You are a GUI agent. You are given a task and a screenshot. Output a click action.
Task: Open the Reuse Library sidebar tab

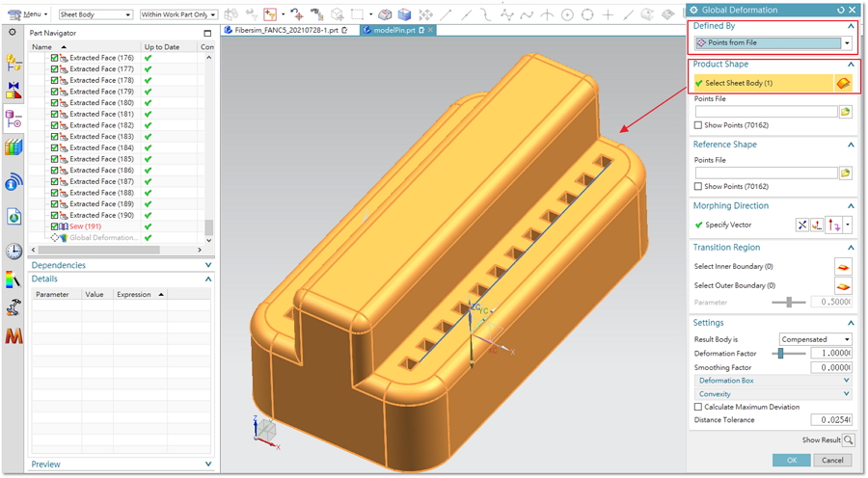[x=14, y=147]
